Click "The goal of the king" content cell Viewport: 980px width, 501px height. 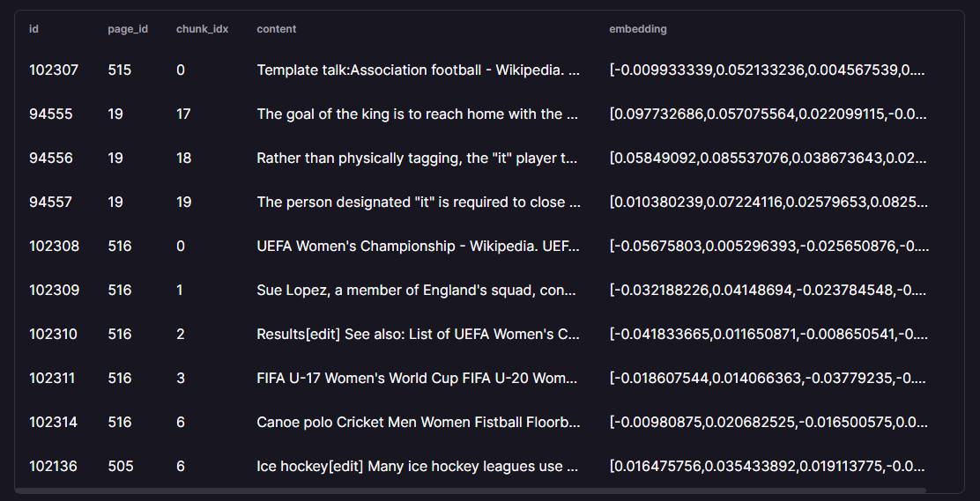(418, 114)
